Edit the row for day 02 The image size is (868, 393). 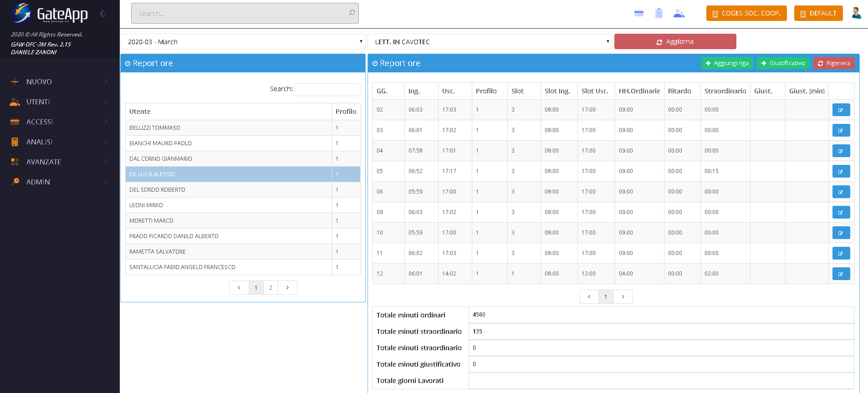tap(841, 110)
